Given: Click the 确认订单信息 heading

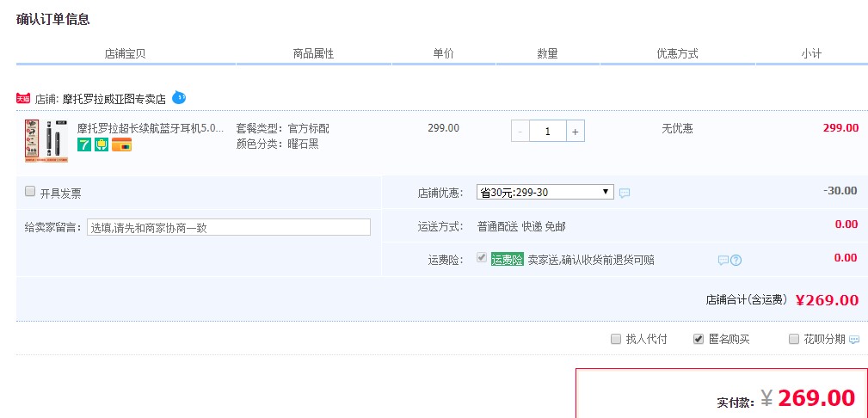Looking at the screenshot, I should [x=53, y=20].
